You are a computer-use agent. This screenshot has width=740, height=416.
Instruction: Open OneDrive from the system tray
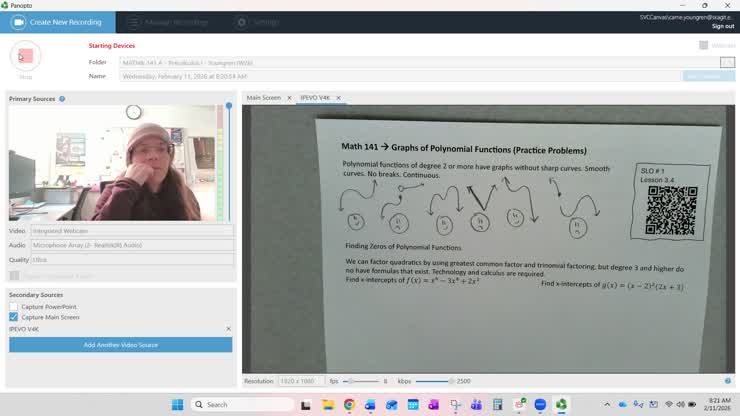623,405
